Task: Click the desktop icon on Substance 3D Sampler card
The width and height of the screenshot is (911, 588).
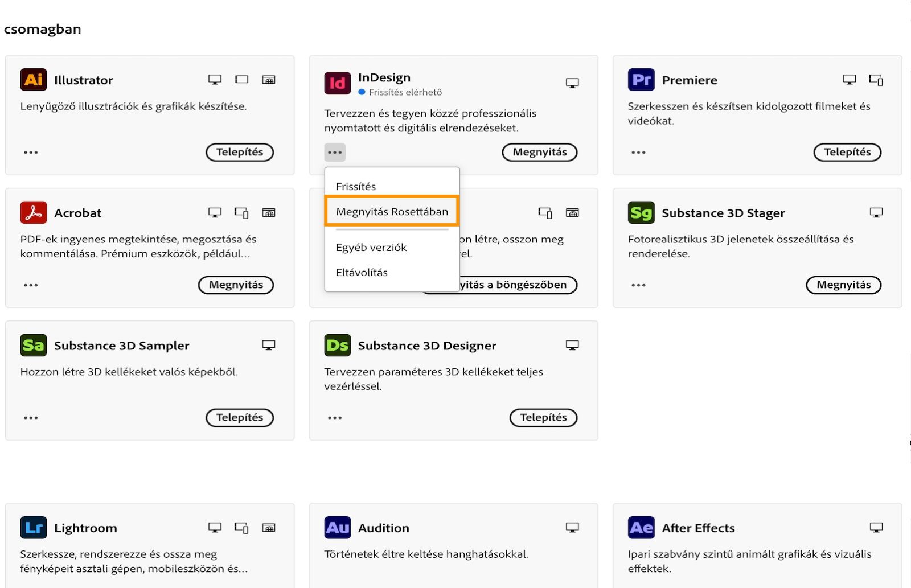Action: [x=269, y=345]
